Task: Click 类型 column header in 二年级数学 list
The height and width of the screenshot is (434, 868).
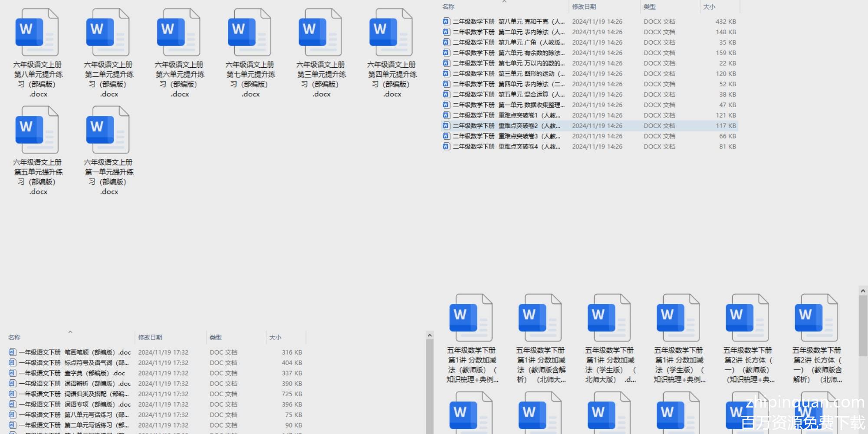Action: tap(649, 7)
